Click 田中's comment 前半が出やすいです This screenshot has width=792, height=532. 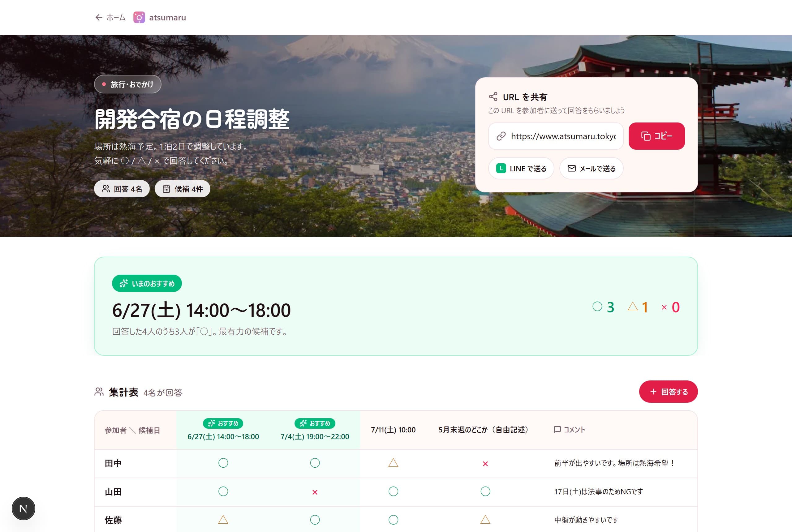tap(615, 463)
